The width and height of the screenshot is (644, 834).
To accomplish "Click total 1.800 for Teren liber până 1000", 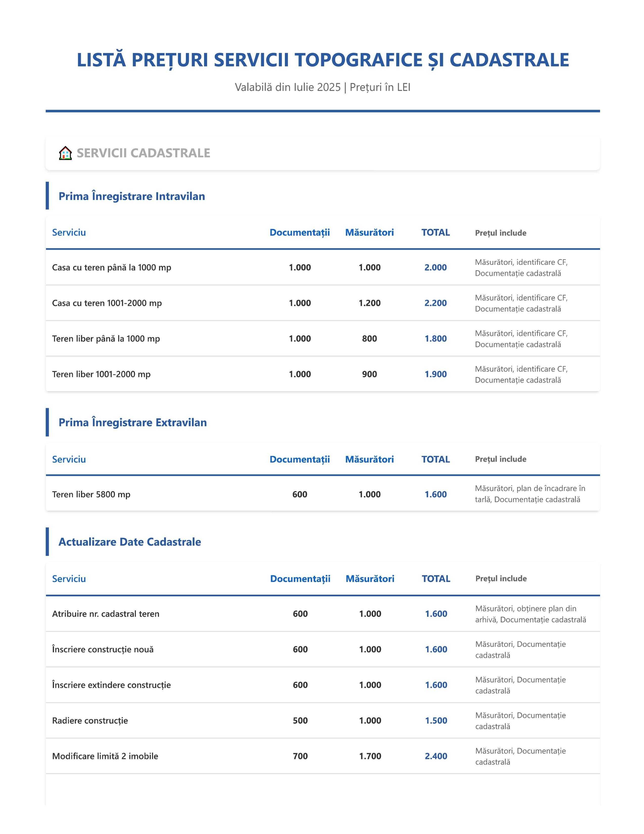I will (x=436, y=338).
